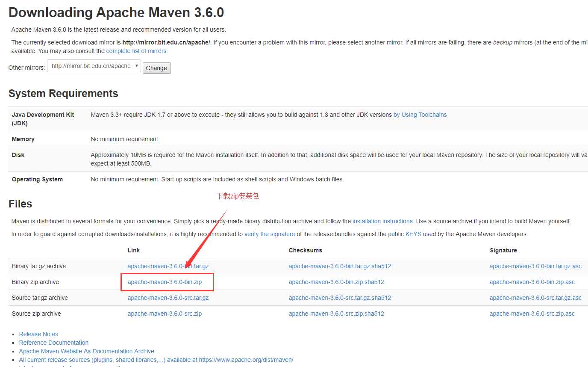Click the Checksums column header
This screenshot has height=367, width=588.
[305, 250]
